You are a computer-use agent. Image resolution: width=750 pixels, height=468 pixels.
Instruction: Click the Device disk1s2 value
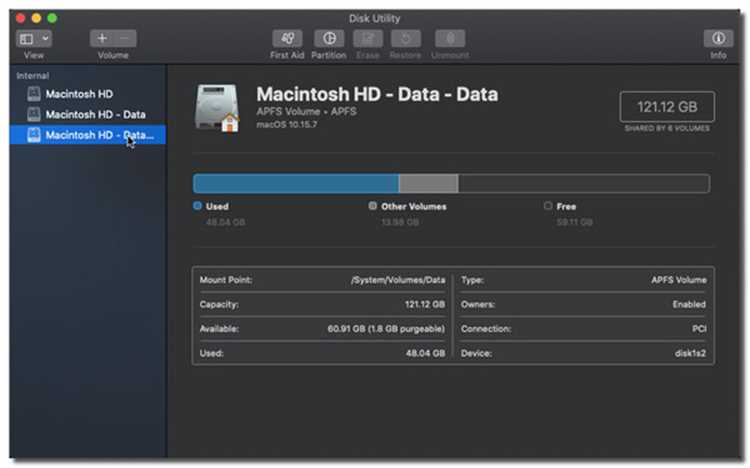690,353
